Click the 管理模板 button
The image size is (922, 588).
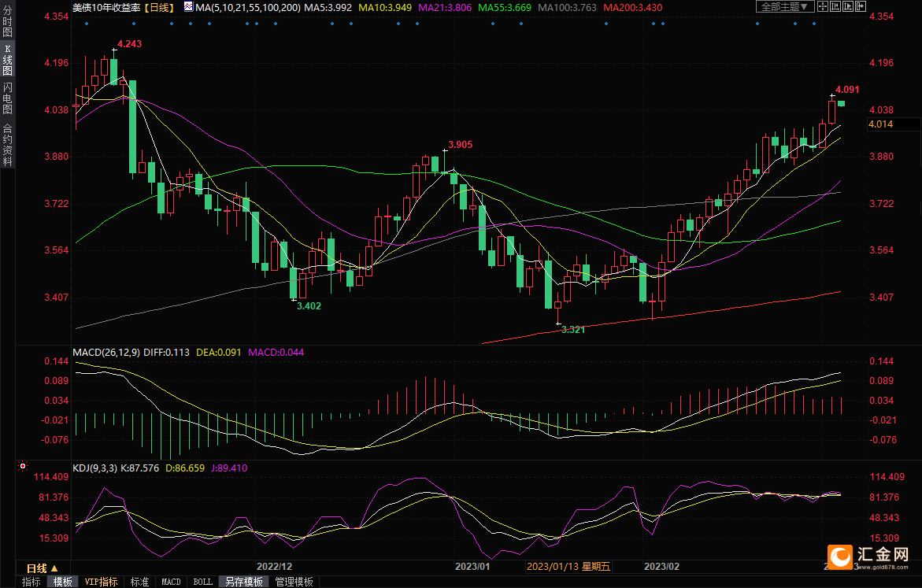[294, 582]
